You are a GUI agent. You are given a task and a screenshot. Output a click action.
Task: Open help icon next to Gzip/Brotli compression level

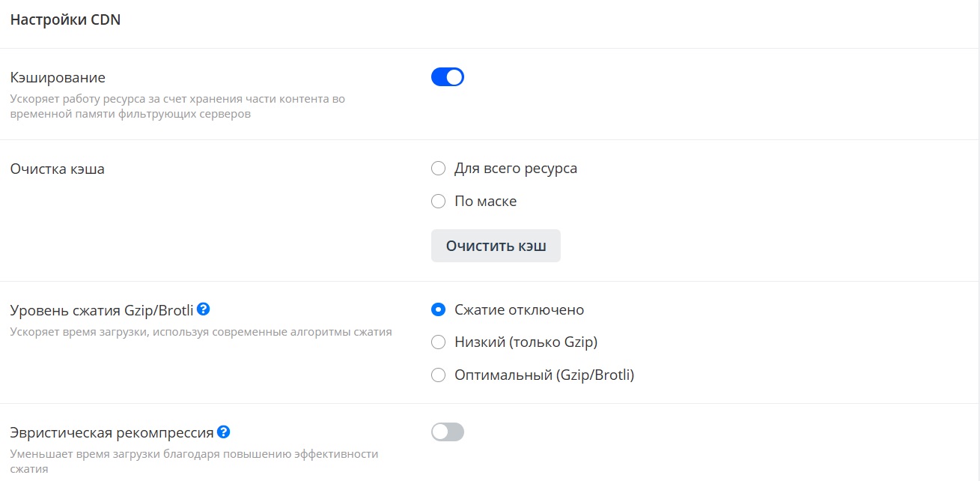pyautogui.click(x=203, y=309)
